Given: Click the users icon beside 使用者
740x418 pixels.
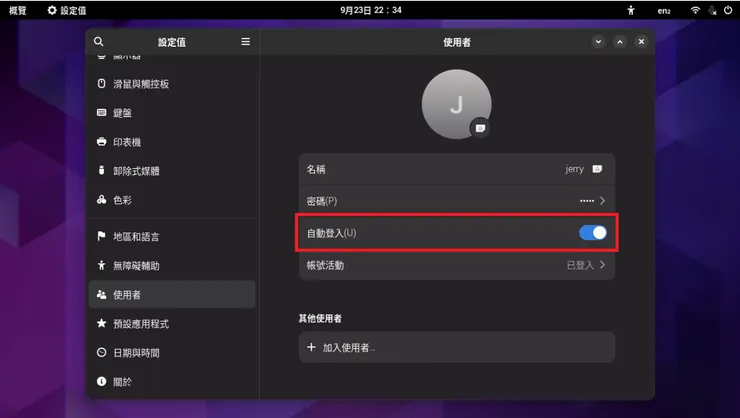Looking at the screenshot, I should click(x=101, y=294).
